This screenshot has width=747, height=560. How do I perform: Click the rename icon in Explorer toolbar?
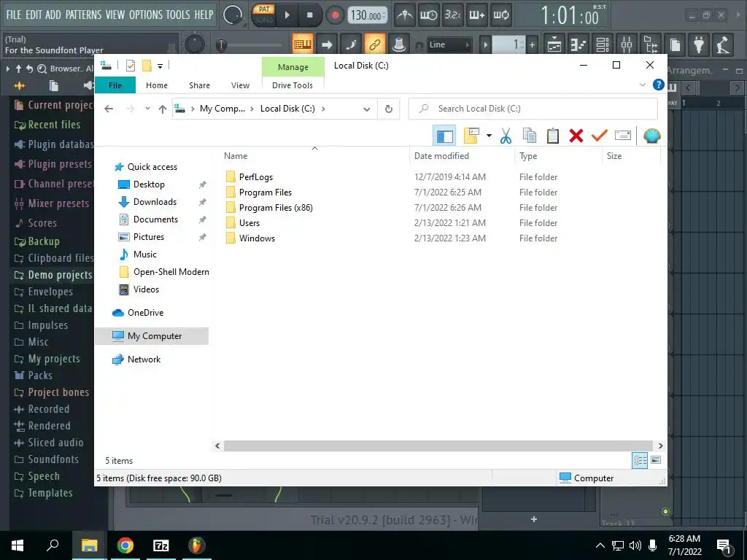coord(623,136)
